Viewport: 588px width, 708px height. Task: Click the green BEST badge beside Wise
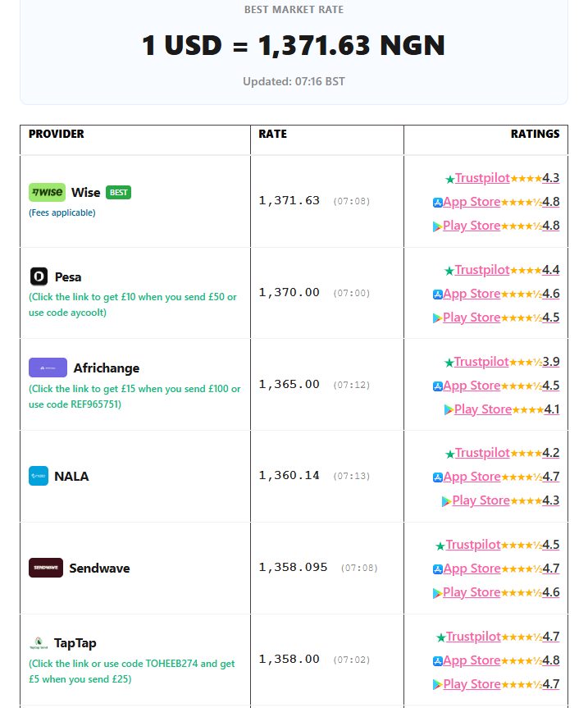coord(118,192)
